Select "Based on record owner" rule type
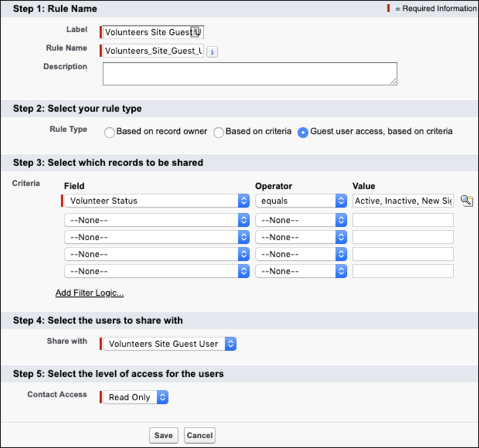Image resolution: width=479 pixels, height=448 pixels. click(110, 132)
